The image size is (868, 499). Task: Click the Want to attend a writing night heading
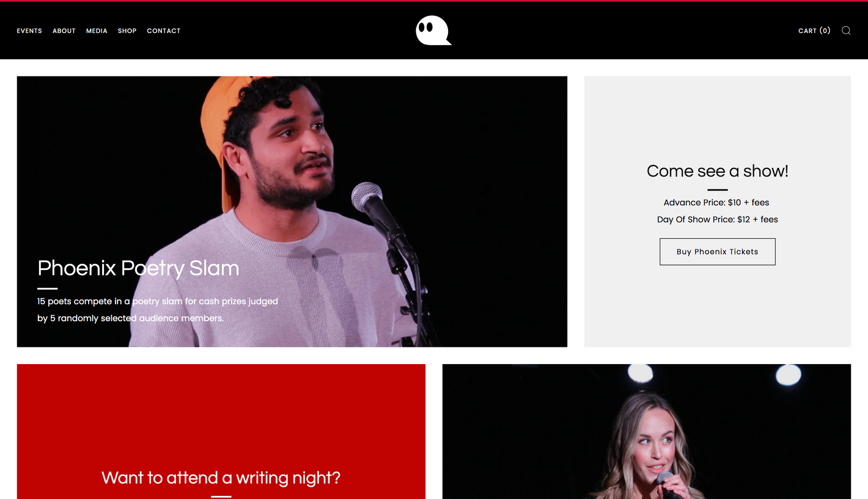pyautogui.click(x=221, y=478)
